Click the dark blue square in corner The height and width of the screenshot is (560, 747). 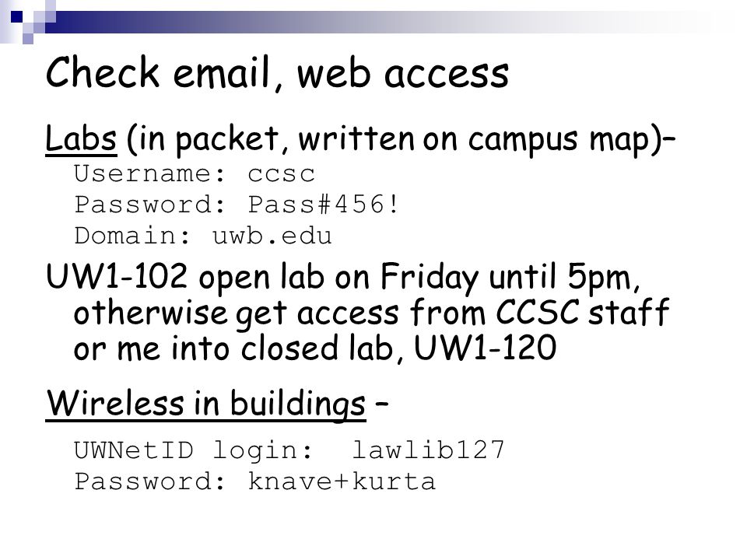tap(16, 16)
